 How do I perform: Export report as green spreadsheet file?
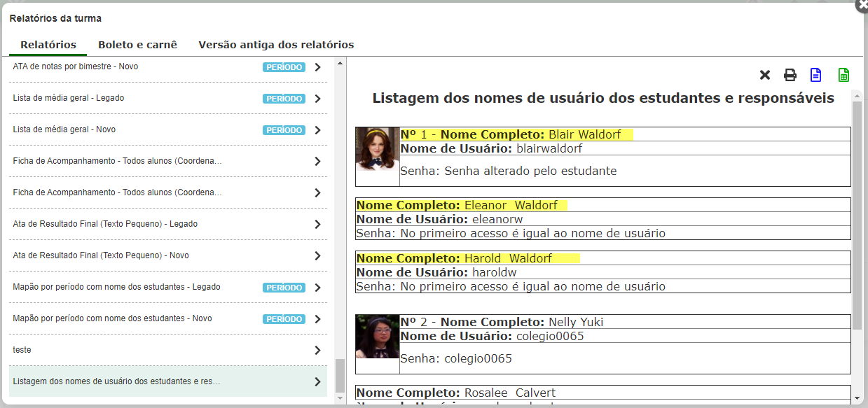[843, 75]
